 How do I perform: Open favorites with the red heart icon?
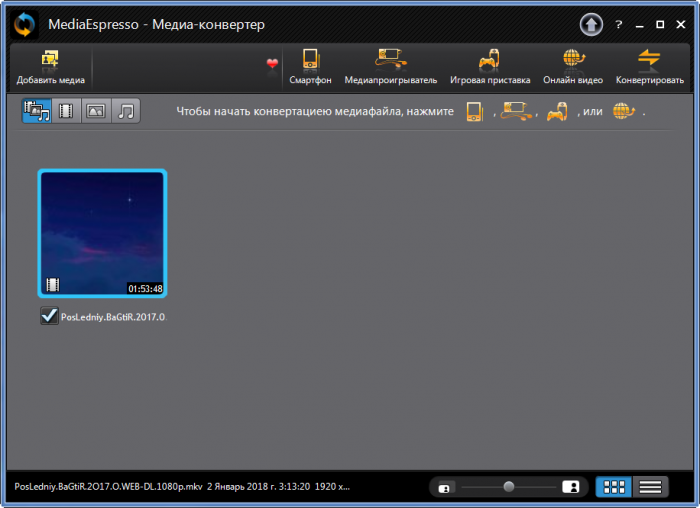(x=272, y=63)
